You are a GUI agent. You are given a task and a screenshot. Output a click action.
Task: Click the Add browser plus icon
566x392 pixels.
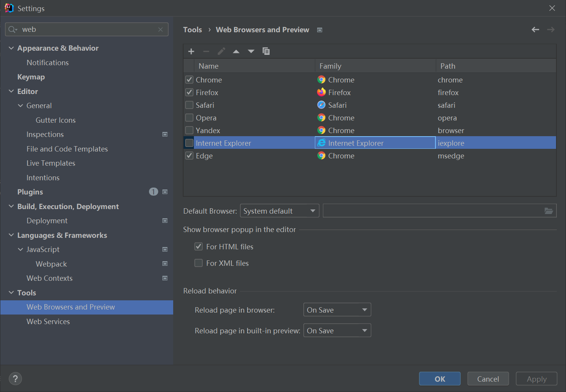point(191,51)
